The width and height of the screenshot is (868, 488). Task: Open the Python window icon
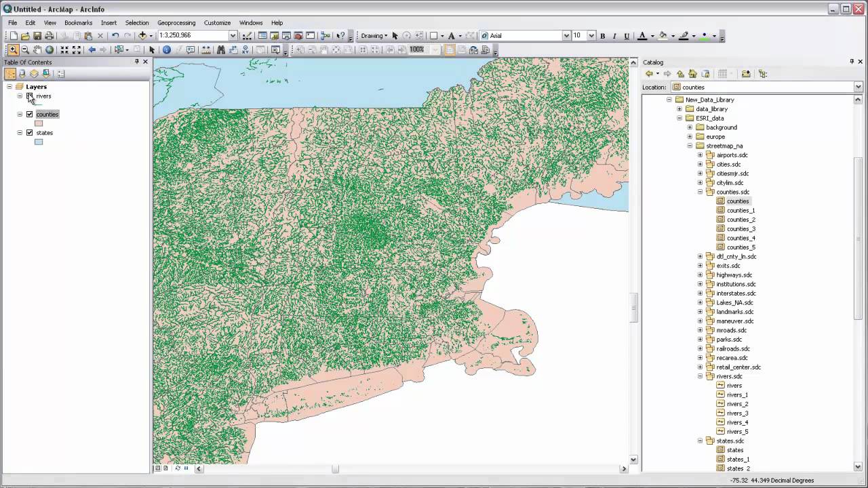click(x=311, y=35)
